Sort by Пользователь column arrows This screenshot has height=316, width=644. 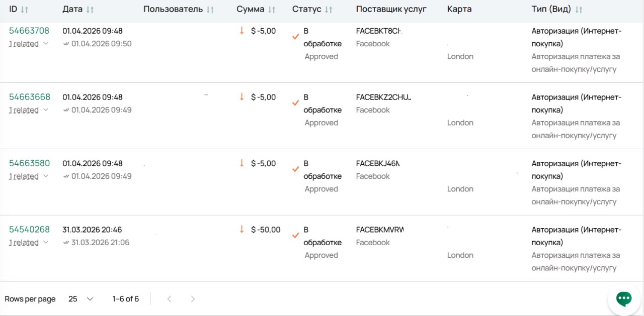click(x=210, y=10)
